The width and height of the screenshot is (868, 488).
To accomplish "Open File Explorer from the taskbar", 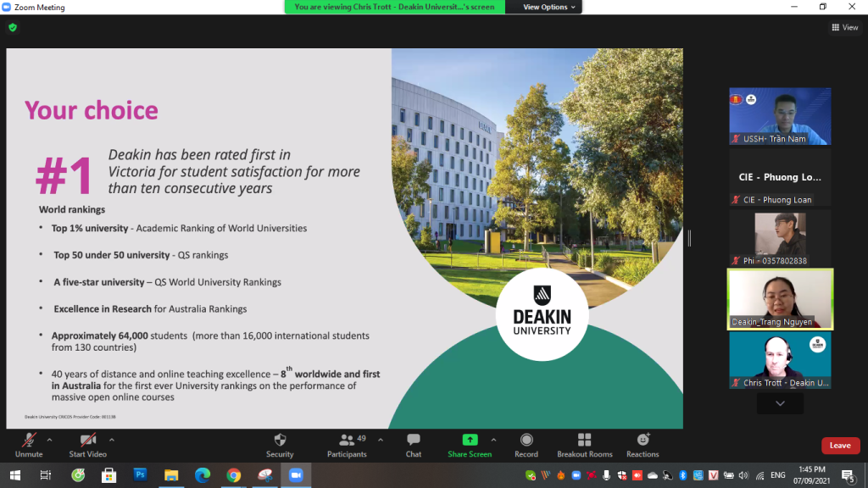I will click(x=171, y=475).
